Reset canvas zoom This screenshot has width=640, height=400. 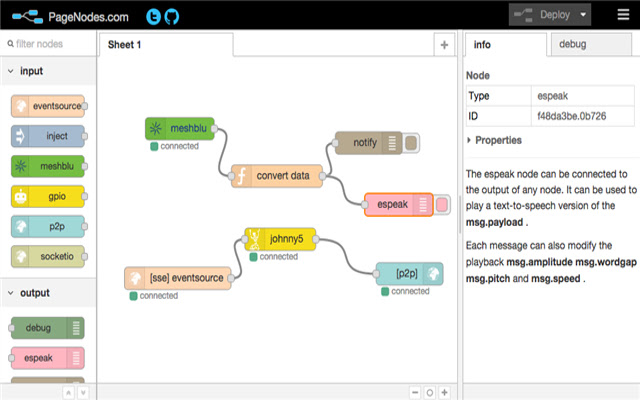click(x=429, y=393)
